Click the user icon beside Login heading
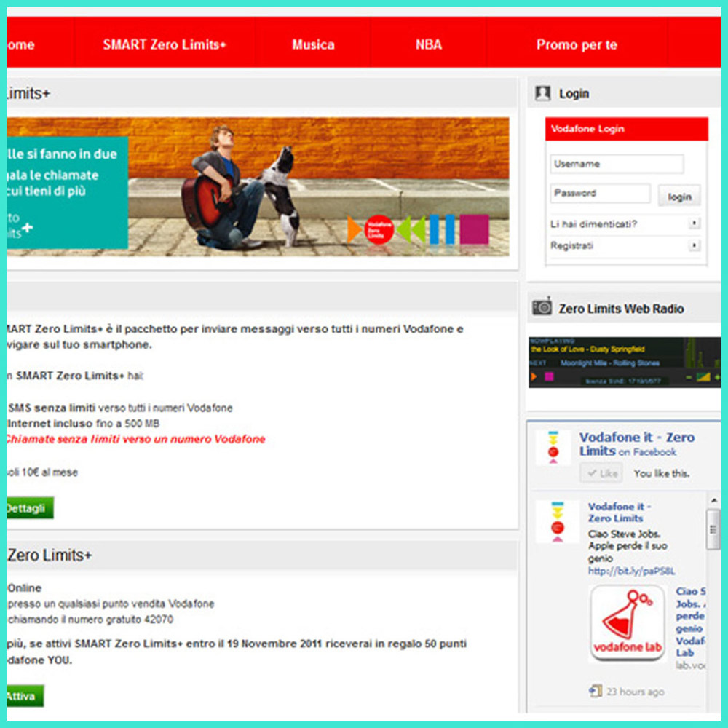The height and width of the screenshot is (728, 728). click(x=542, y=93)
